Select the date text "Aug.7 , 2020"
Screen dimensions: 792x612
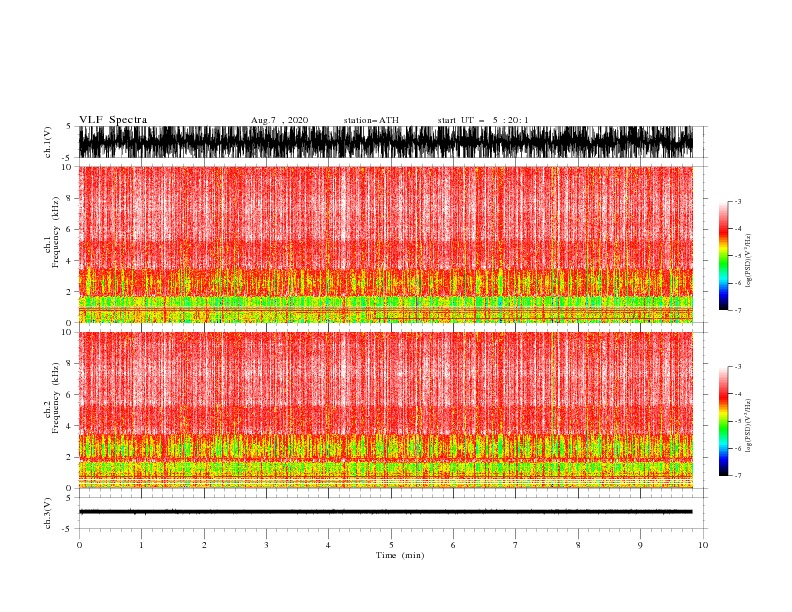279,120
